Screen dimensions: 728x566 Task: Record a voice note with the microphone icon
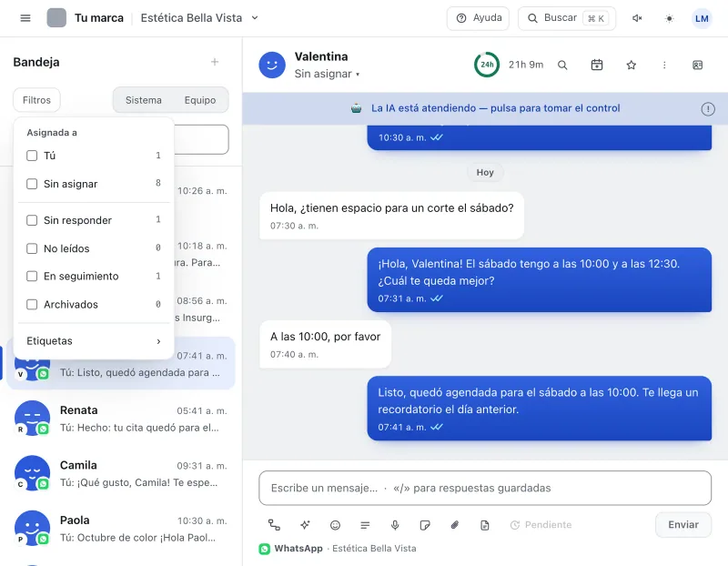point(395,525)
